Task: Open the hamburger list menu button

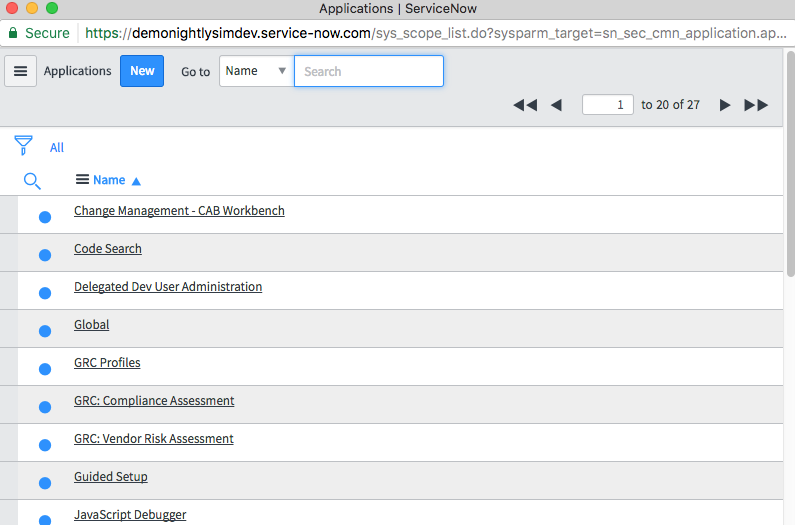Action: (20, 71)
